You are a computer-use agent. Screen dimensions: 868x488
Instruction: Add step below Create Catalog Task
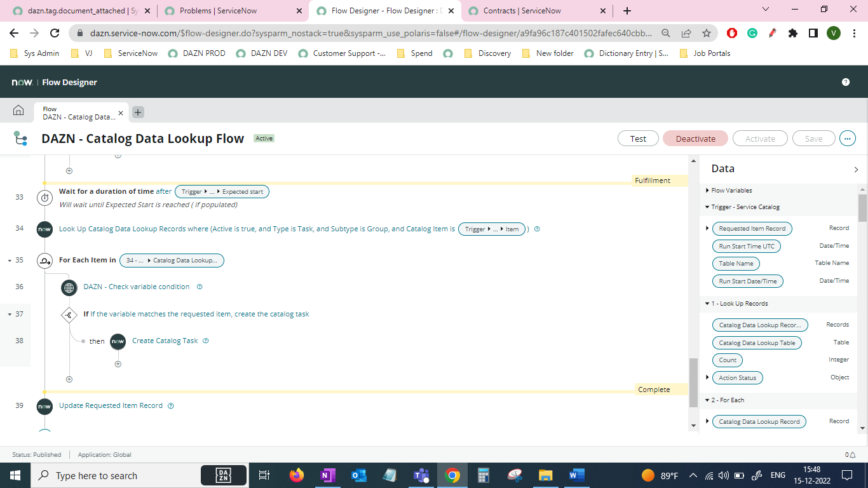pos(118,364)
